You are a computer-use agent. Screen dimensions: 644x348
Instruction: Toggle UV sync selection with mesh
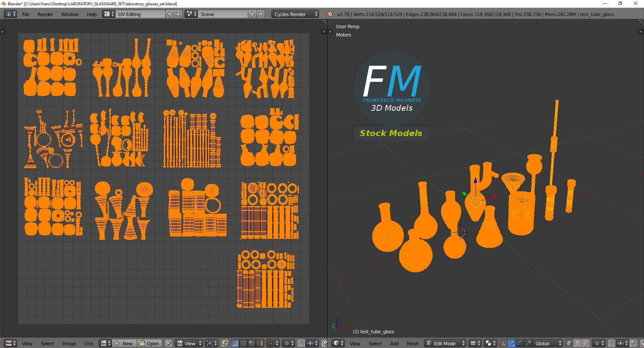pos(224,343)
